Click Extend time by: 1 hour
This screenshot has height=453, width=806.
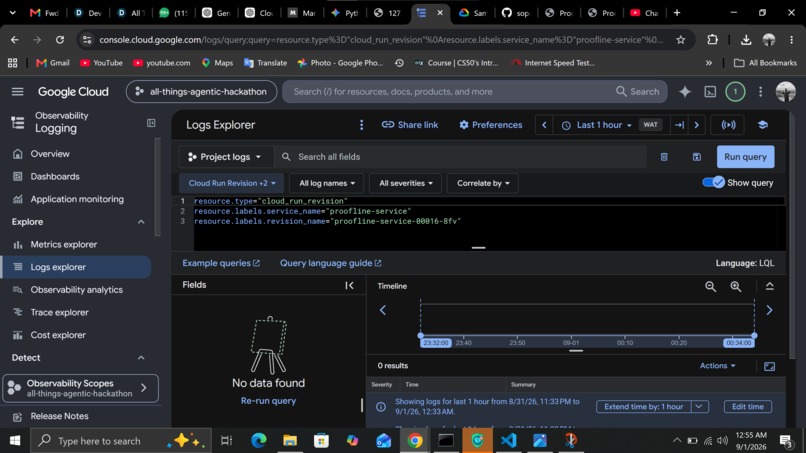click(644, 406)
